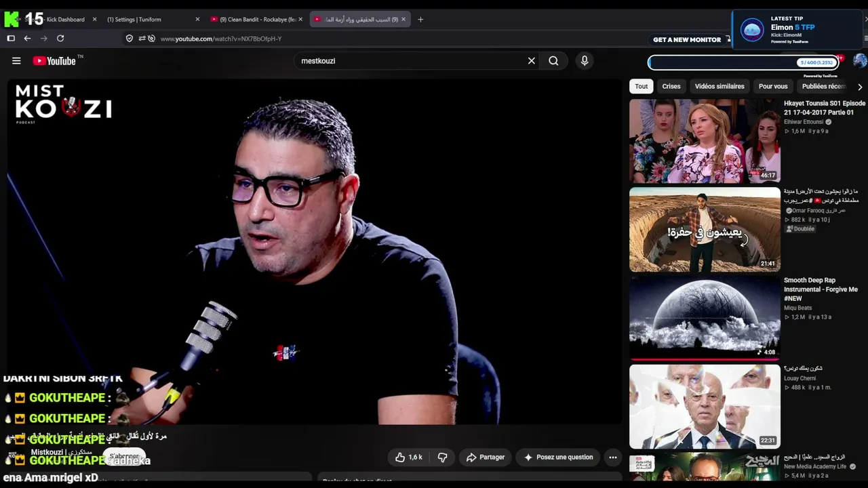Open the Louay Cherni channel link
This screenshot has height=488, width=868.
tap(800, 378)
